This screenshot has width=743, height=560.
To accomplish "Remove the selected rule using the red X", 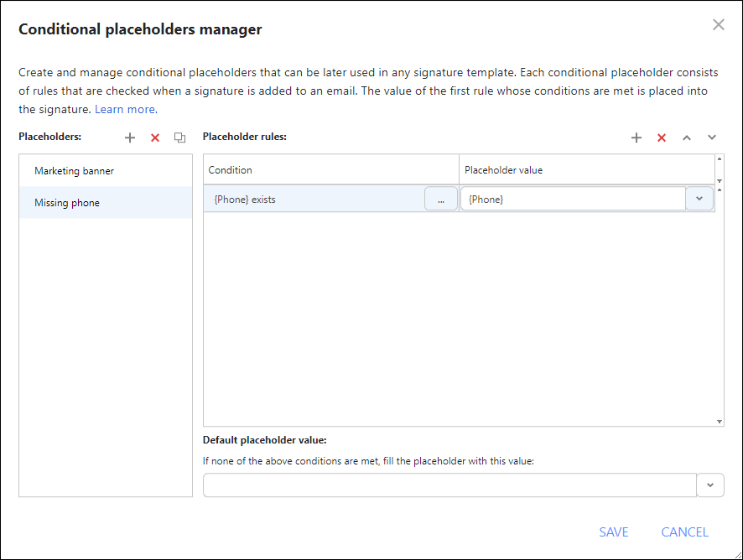I will coord(662,137).
